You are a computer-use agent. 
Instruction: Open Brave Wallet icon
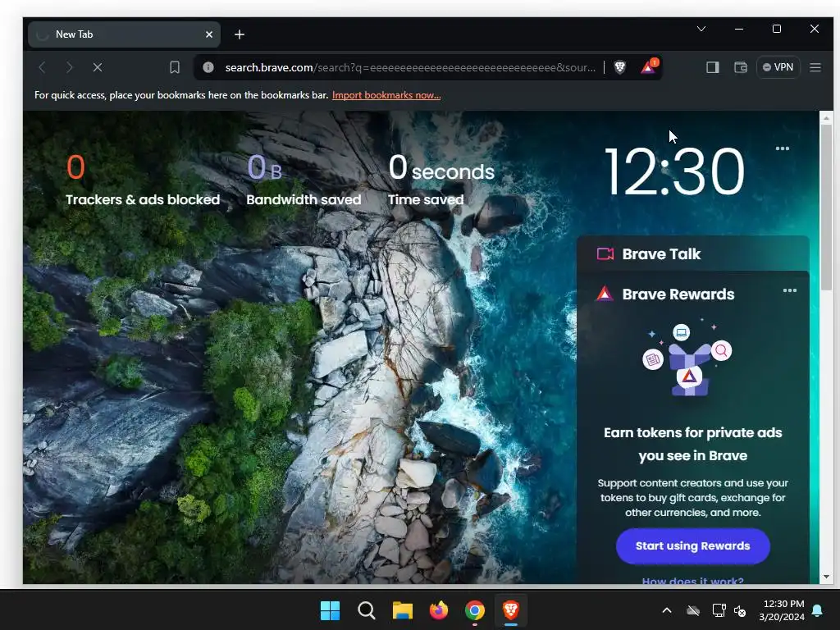[741, 67]
